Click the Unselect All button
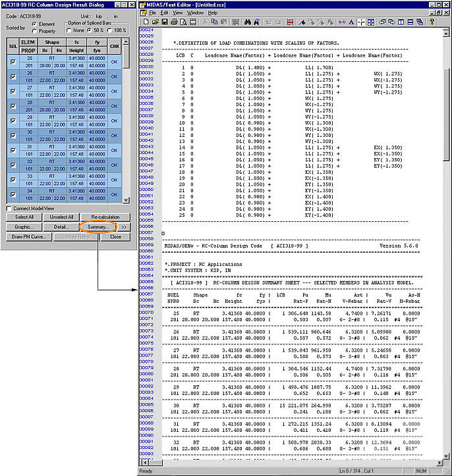Viewport: 452px width, 476px height. [x=62, y=217]
